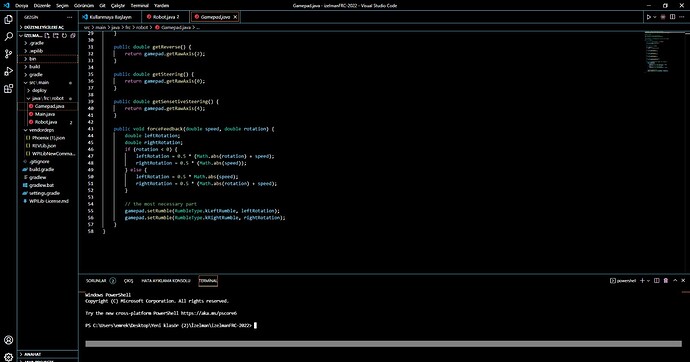Viewport: 690px width, 362px height.
Task: Open the Extensions view
Action: pyautogui.click(x=8, y=89)
